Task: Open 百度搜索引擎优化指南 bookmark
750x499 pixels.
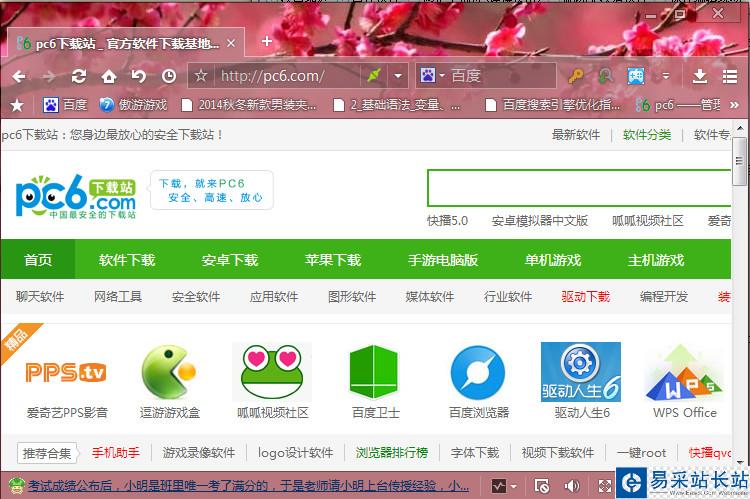Action: [x=553, y=105]
